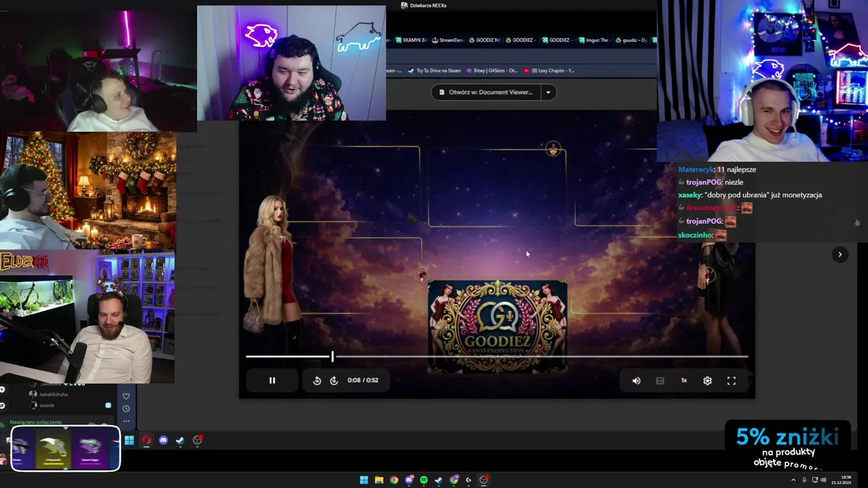The image size is (868, 488).
Task: Rewind video with the back-skip icon
Action: [317, 380]
